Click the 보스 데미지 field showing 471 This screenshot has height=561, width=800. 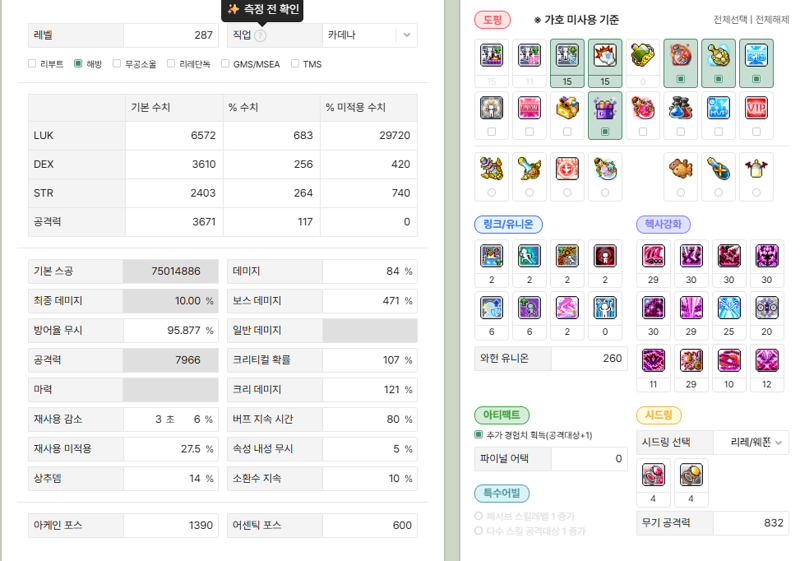(370, 301)
